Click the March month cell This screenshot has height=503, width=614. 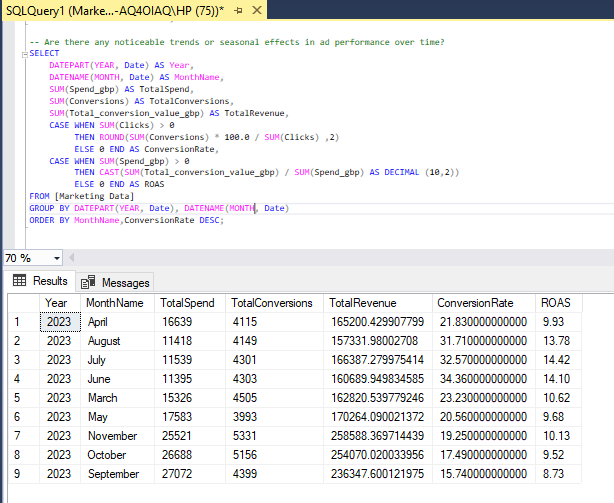click(117, 398)
